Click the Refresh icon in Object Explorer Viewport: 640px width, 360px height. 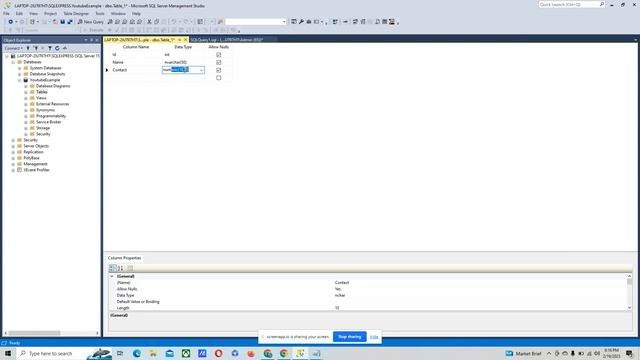coord(57,48)
